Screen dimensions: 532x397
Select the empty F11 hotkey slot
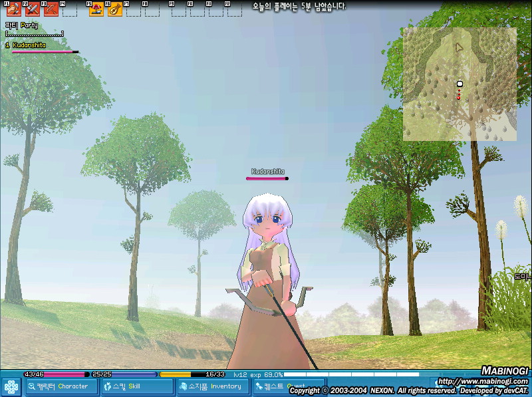click(x=216, y=9)
